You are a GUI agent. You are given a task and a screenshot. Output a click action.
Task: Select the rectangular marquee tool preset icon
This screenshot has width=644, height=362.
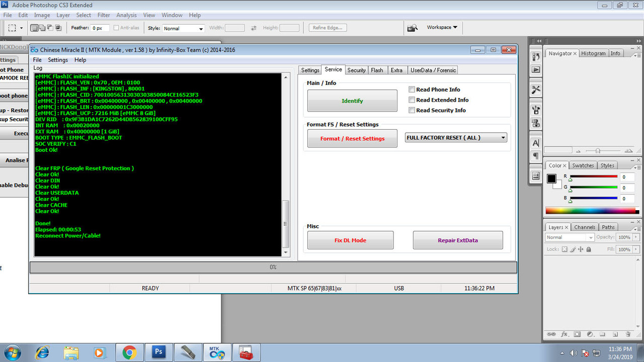click(12, 28)
